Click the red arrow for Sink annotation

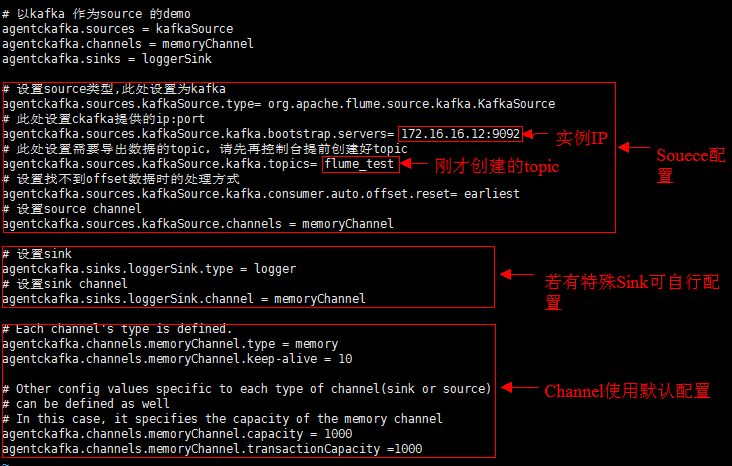[x=516, y=274]
